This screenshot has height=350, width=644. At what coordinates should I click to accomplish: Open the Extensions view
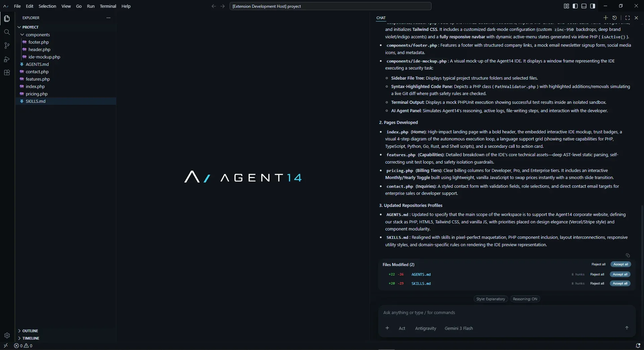7,73
